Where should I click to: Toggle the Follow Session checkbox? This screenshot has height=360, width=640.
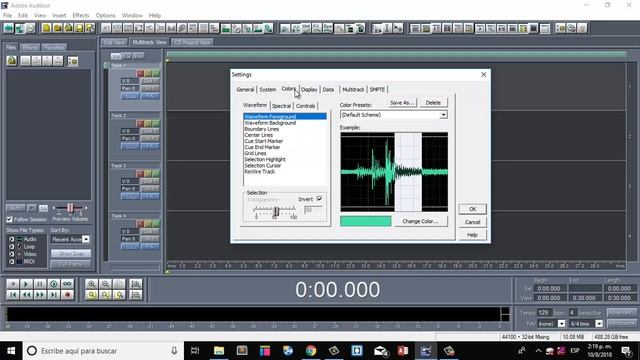9,219
